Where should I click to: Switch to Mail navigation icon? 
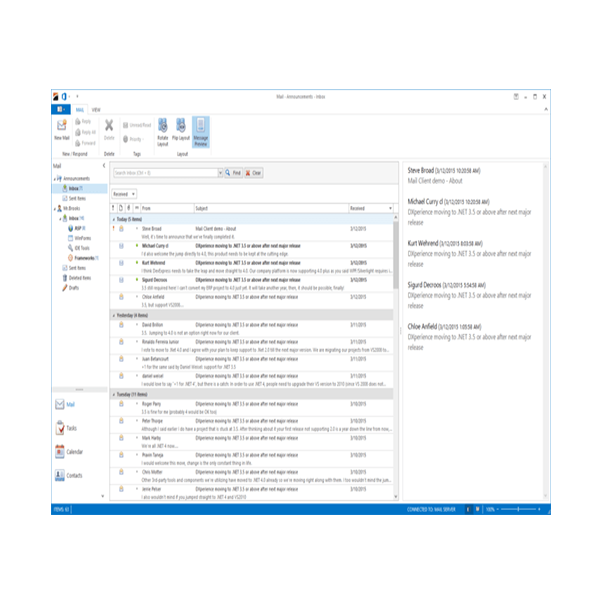(x=60, y=404)
